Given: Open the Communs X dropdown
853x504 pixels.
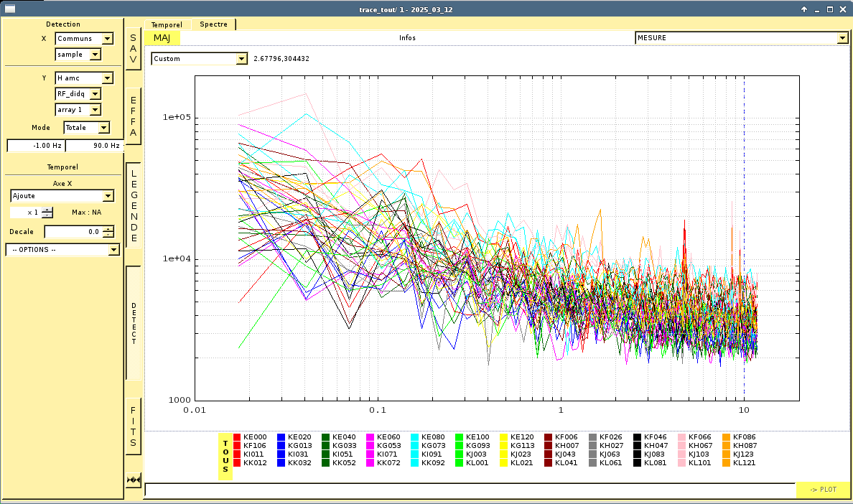Looking at the screenshot, I should [x=84, y=39].
